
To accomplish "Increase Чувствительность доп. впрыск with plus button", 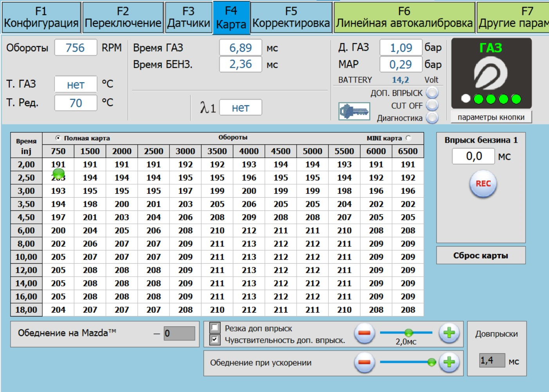I will click(x=449, y=333).
